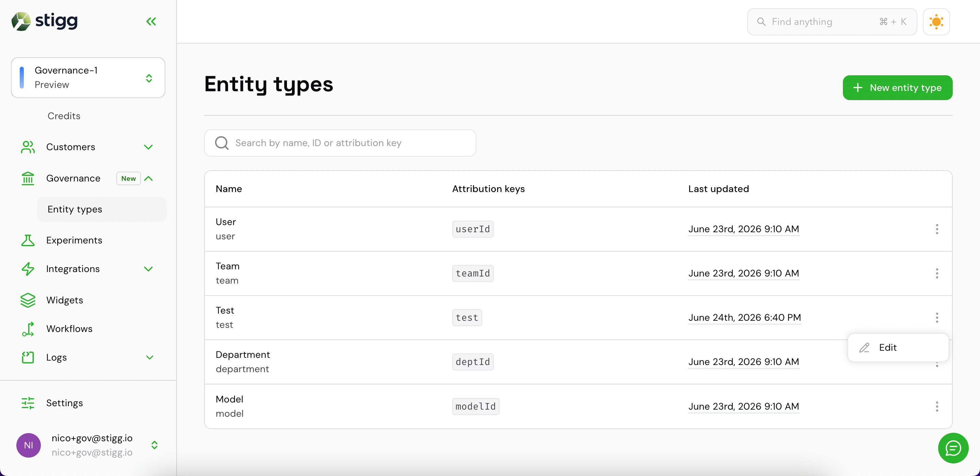This screenshot has width=980, height=476.
Task: Open the Department entity type row
Action: [x=578, y=362]
